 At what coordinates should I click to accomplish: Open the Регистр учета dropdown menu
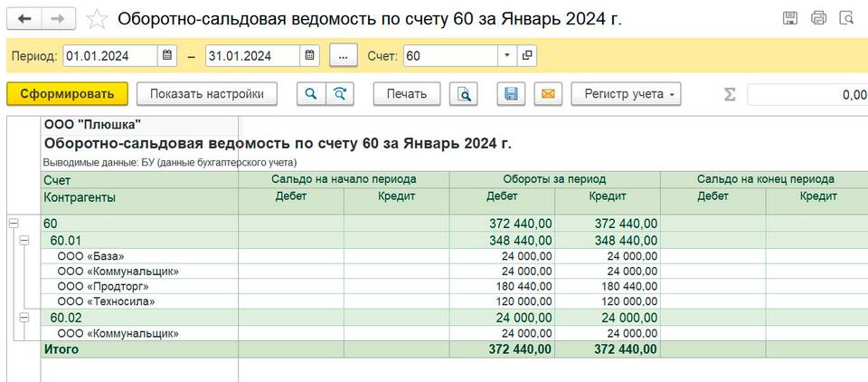click(x=626, y=94)
